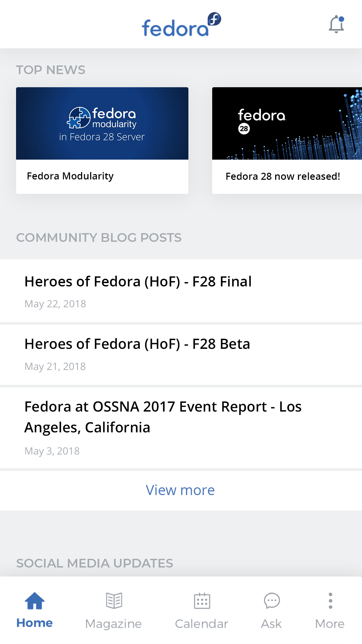Screen dimensions: 362x644
Task: Open Fedora at OSSNA 2017 Event Report
Action: point(181,428)
